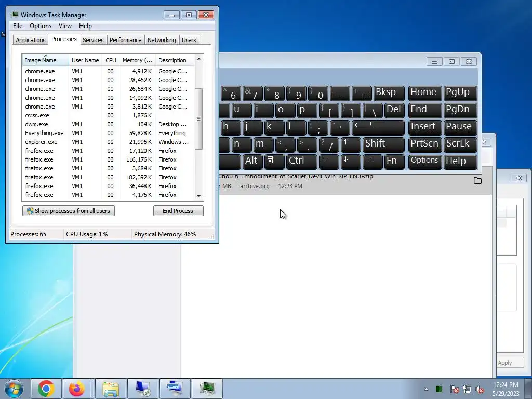532x399 pixels.
Task: Click the Options key on on-screen keyboard
Action: 425,162
